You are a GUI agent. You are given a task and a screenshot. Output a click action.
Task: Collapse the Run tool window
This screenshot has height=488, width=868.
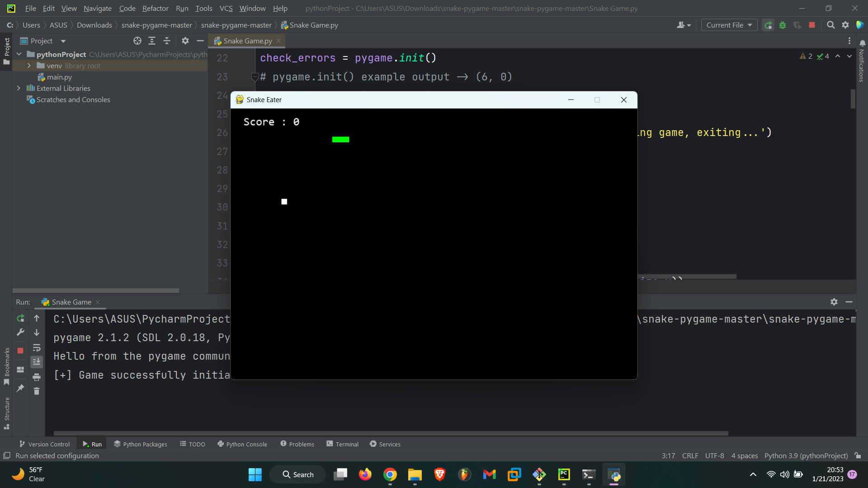(x=849, y=302)
